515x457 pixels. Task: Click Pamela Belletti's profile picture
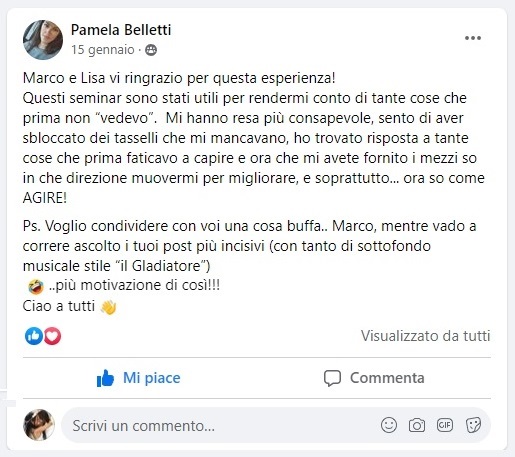(x=43, y=40)
